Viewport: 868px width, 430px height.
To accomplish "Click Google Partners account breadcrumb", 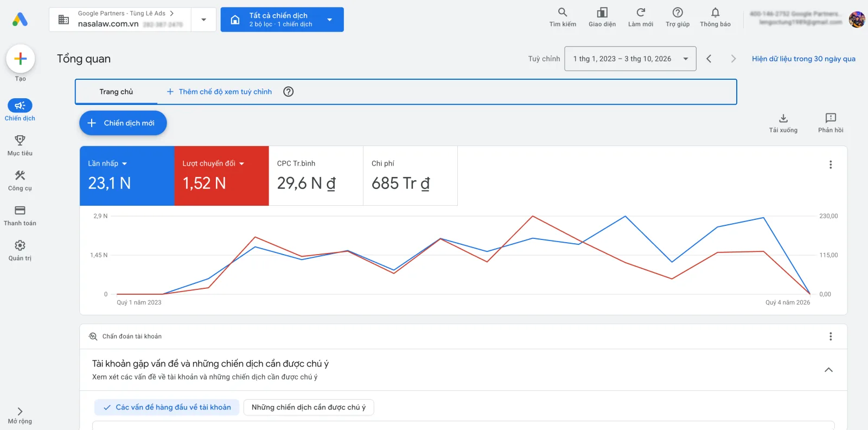I will (x=125, y=13).
